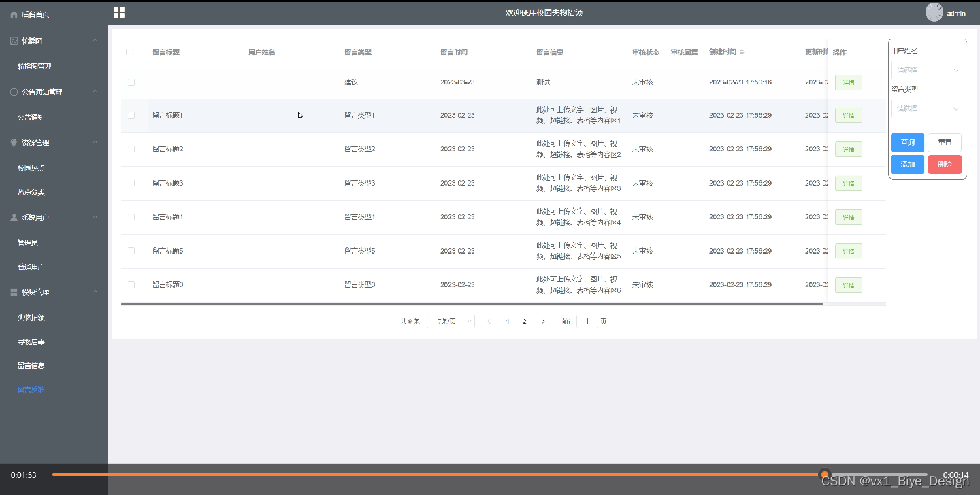Click the round icon beside 资源管理
Viewport: 980px width, 495px height.
point(14,143)
